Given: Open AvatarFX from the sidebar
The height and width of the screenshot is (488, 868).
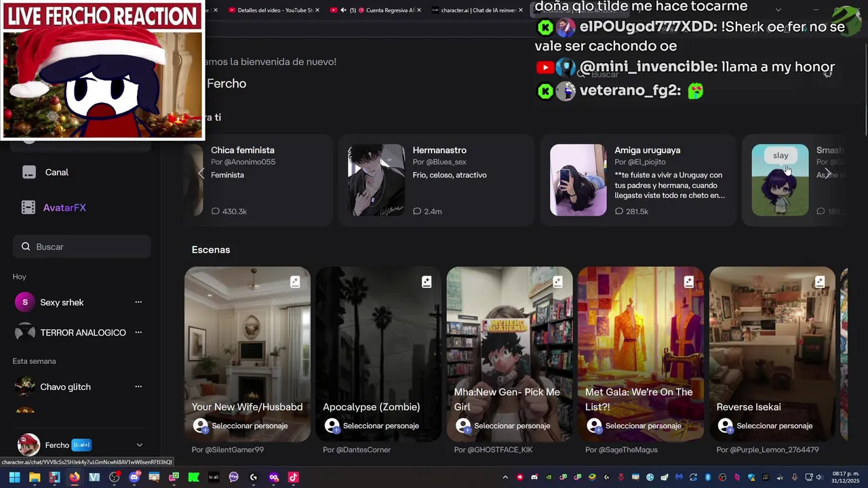Looking at the screenshot, I should tap(81, 207).
